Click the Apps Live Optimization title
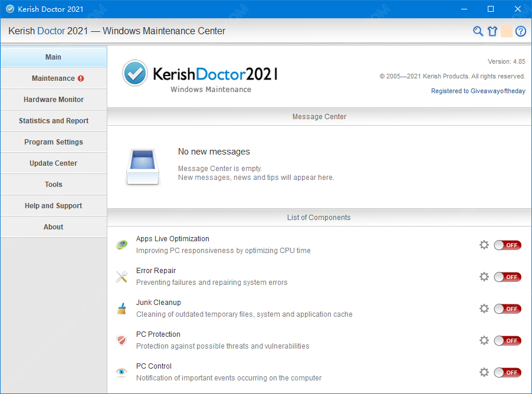 [x=172, y=238]
